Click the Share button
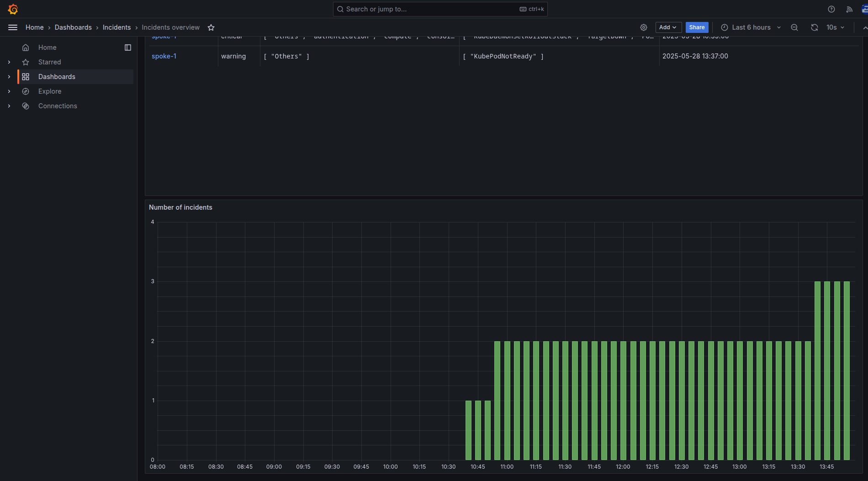The width and height of the screenshot is (868, 481). tap(697, 27)
